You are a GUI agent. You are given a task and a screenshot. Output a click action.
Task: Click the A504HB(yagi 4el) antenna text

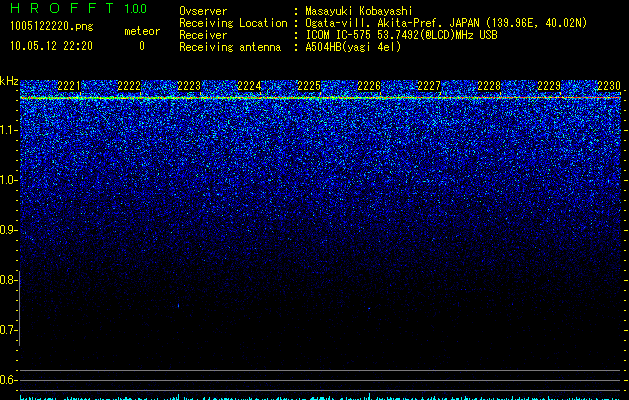(x=353, y=47)
